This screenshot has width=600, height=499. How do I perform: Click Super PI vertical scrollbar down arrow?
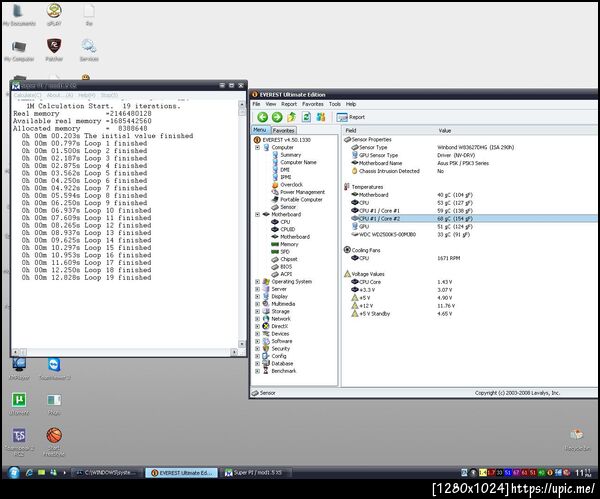(242, 344)
